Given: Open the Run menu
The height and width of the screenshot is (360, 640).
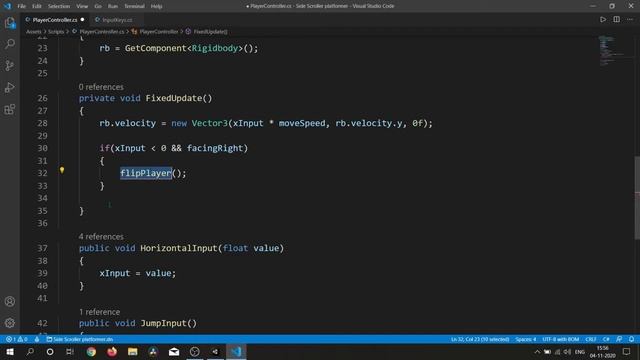Looking at the screenshot, I should [113, 6].
